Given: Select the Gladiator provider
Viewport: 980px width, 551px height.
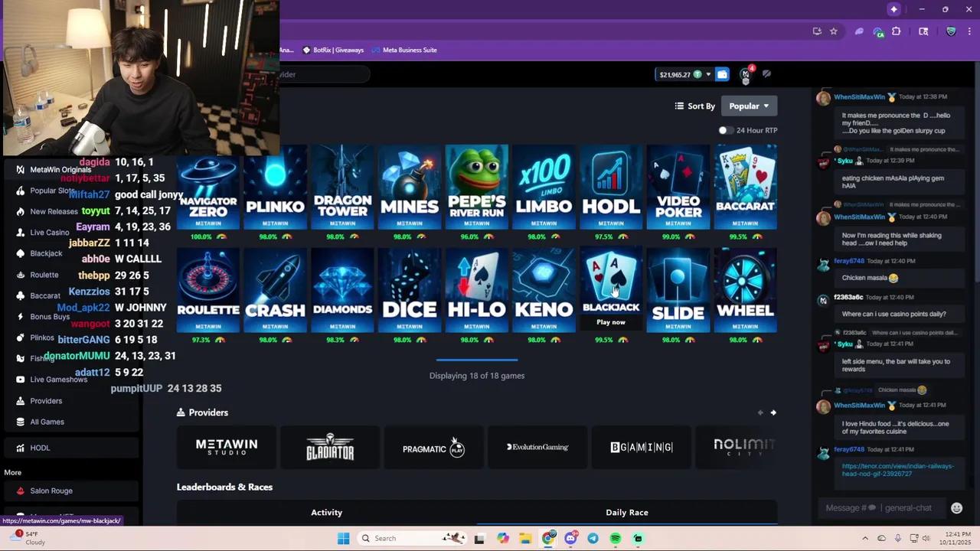Looking at the screenshot, I should click(330, 447).
